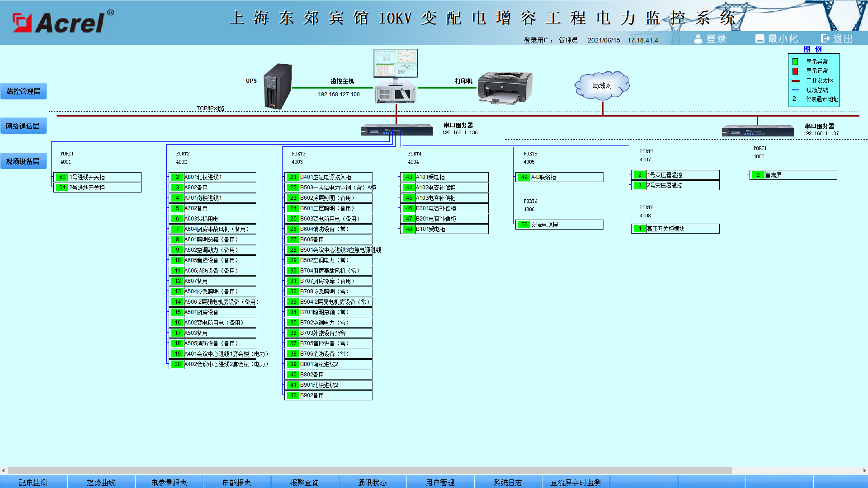Click the B801南楼进线2 device row
Viewport: 868px width, 488px height.
pos(329,364)
